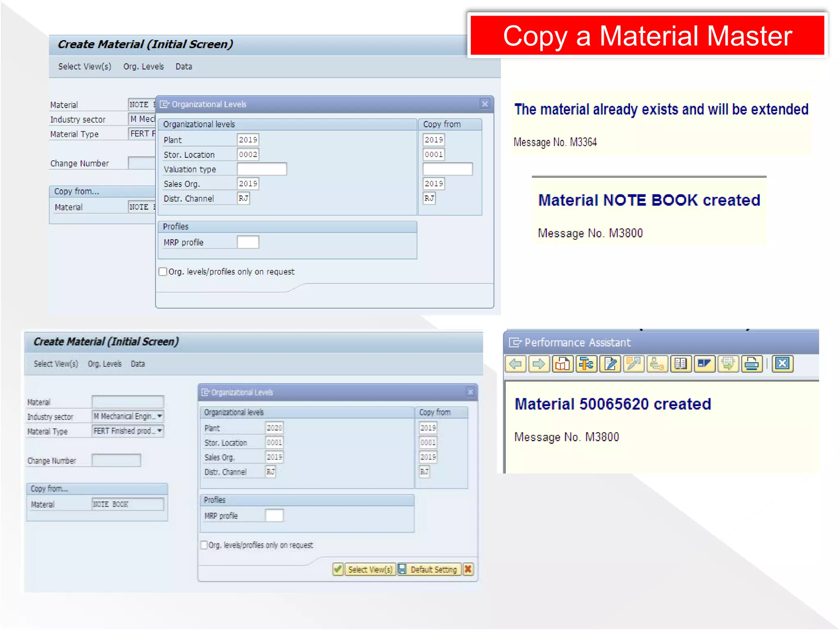840x630 pixels.
Task: Open the Glossary open-book icon
Action: (x=680, y=364)
